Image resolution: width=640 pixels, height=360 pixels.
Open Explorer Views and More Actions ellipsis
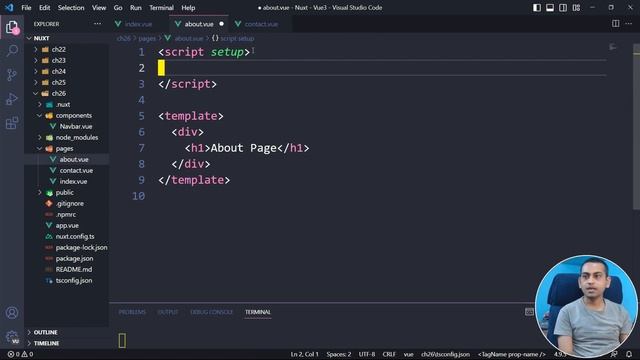pos(97,24)
